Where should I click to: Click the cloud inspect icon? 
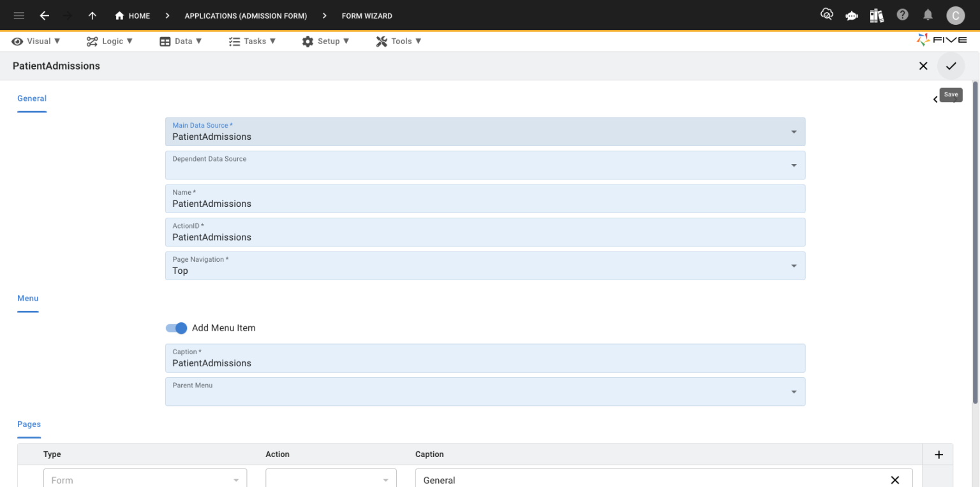(x=827, y=15)
